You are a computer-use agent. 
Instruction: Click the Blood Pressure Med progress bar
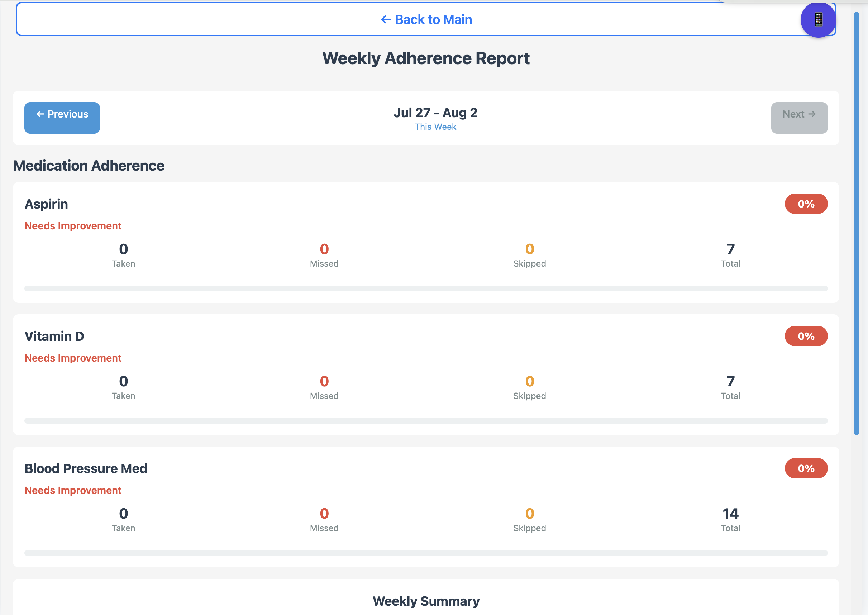point(426,553)
